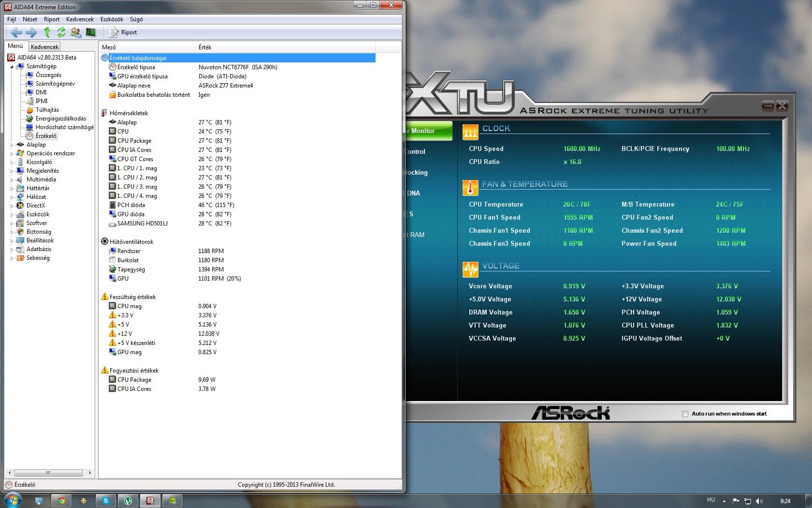The image size is (812, 508).
Task: Click the AIDA64 back arrow toolbar icon
Action: [x=16, y=32]
